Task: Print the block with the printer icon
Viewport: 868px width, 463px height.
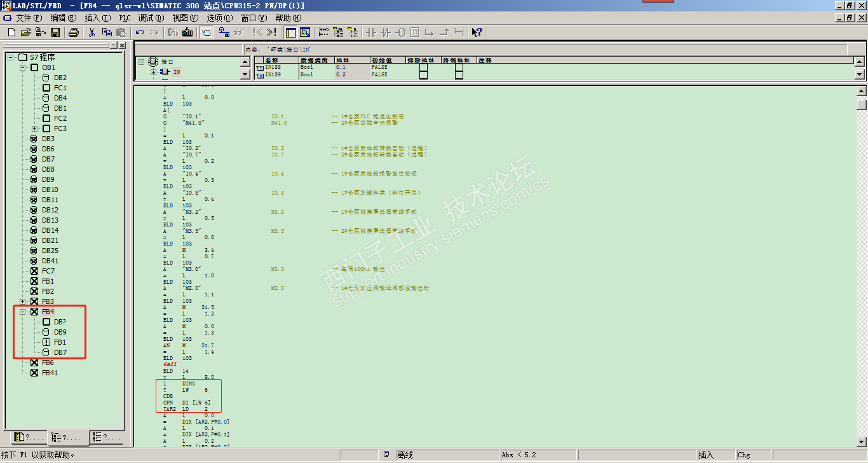Action: 74,32
